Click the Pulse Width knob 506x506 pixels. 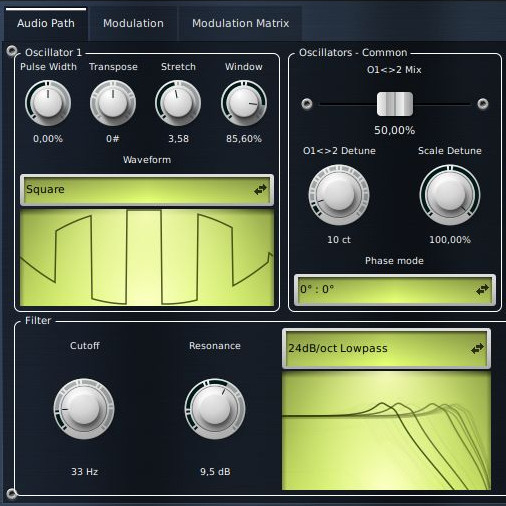(48, 103)
